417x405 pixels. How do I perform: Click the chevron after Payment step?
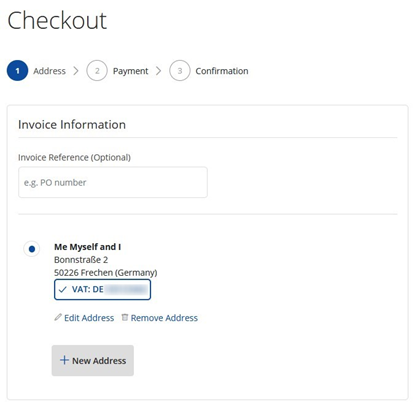(x=159, y=71)
